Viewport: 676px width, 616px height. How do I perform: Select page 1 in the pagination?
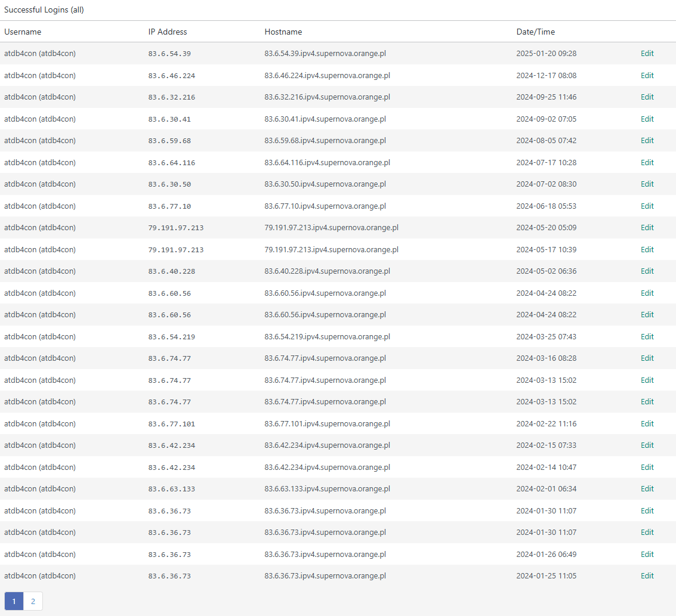(x=14, y=601)
